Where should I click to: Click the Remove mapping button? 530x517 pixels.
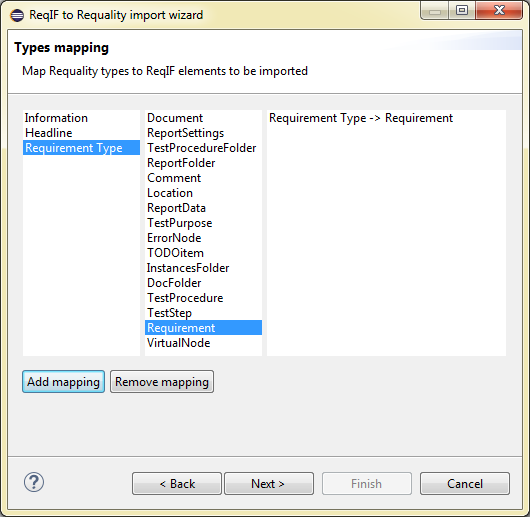point(162,382)
